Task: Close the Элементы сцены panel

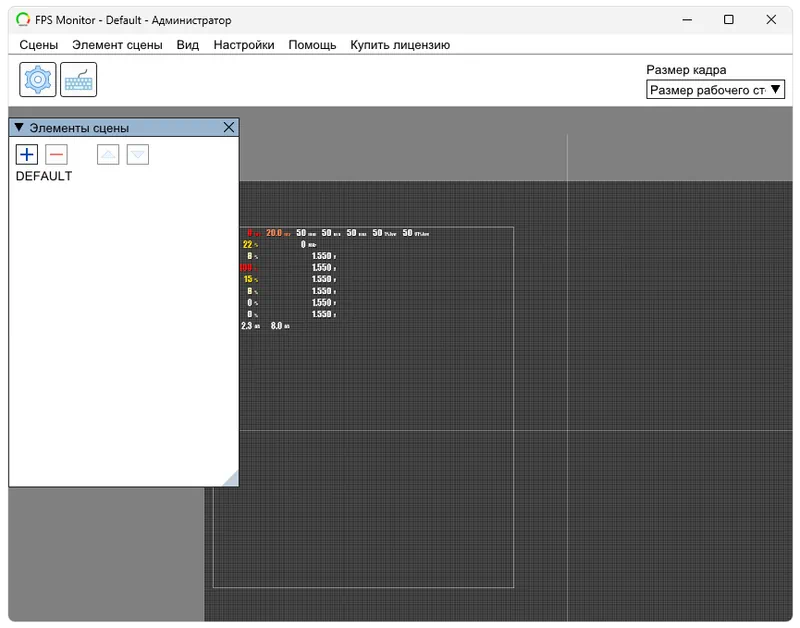Action: [229, 128]
